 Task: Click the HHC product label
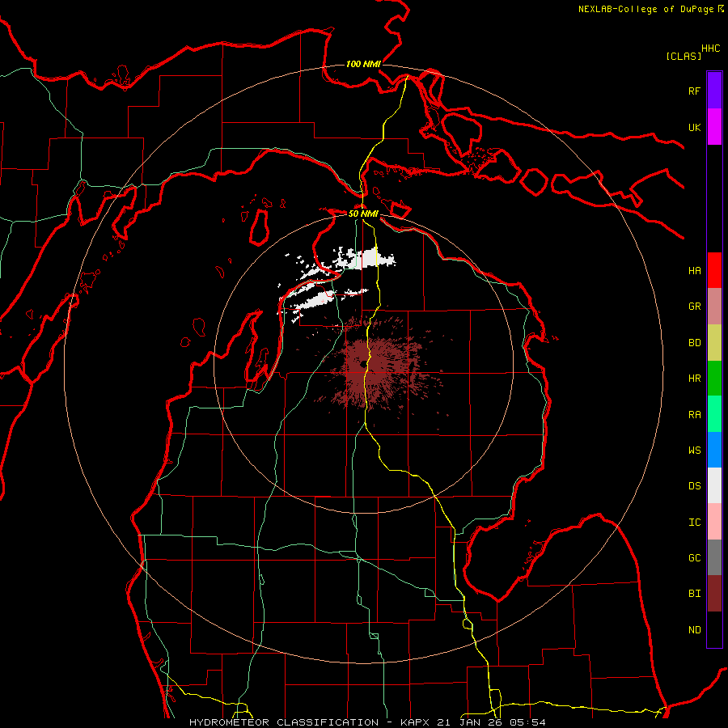(711, 49)
